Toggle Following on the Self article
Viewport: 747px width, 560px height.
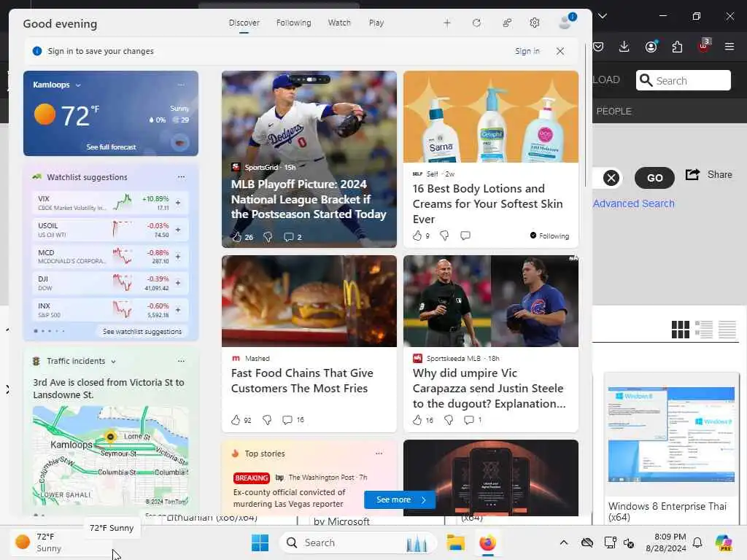pos(549,236)
